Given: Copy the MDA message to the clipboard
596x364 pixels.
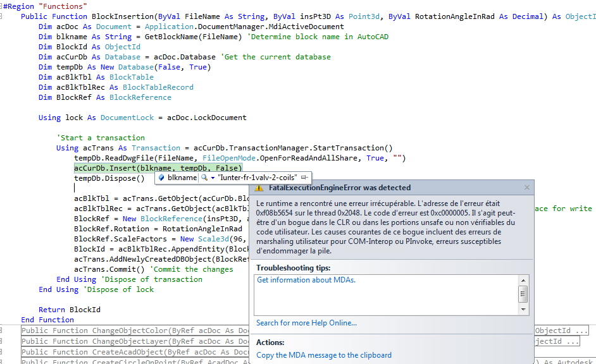Looking at the screenshot, I should 324,355.
